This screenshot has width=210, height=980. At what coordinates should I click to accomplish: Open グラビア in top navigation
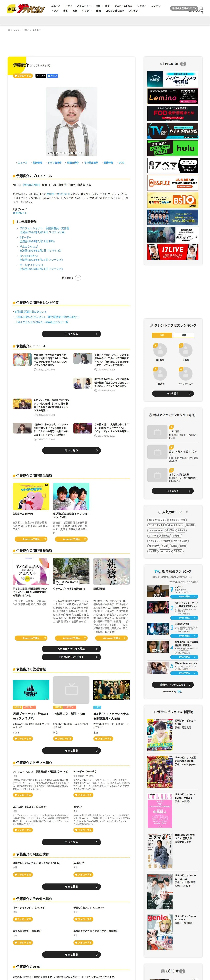[x=142, y=6]
